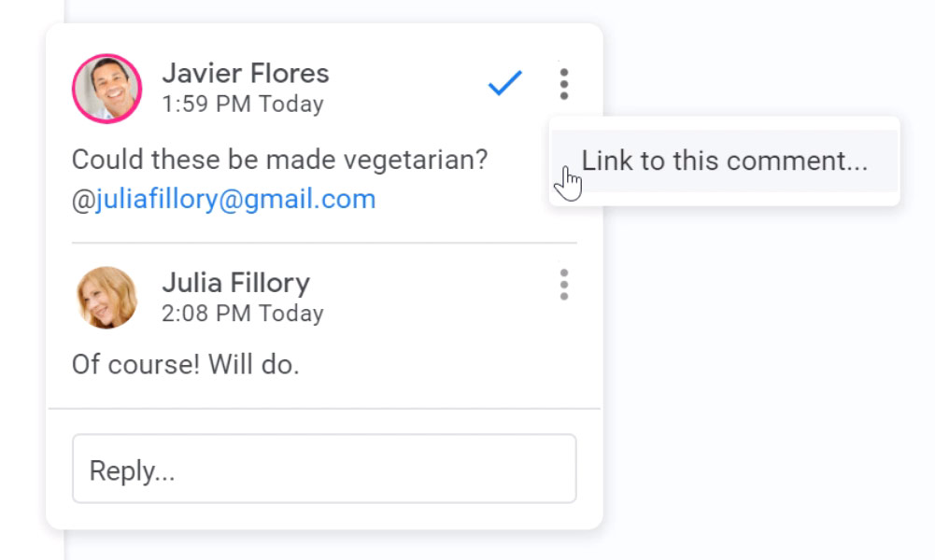Click Julia Fillory's profile picture
This screenshot has width=935, height=560.
tap(106, 298)
